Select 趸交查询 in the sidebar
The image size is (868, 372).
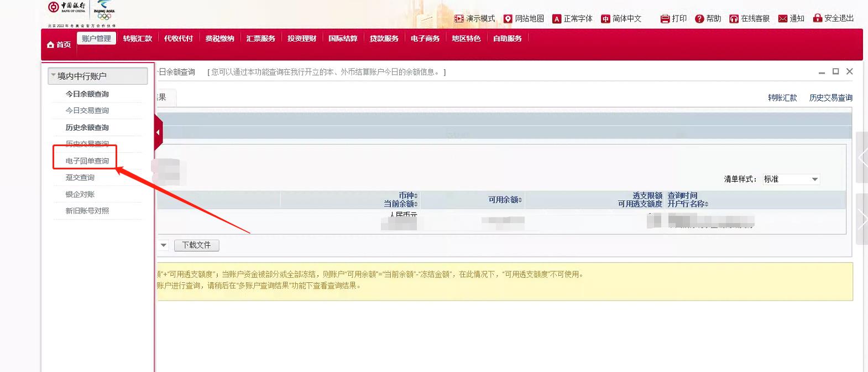click(x=80, y=178)
